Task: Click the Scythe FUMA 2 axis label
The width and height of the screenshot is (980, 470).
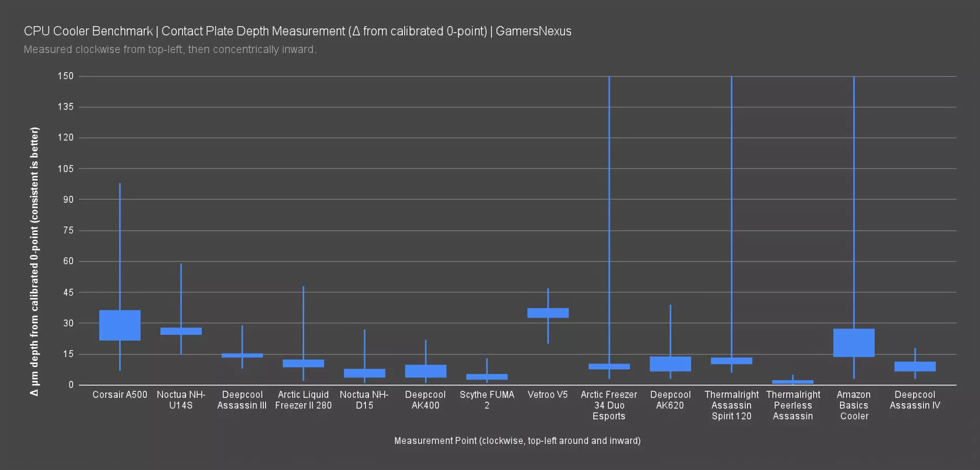Action: click(x=487, y=400)
